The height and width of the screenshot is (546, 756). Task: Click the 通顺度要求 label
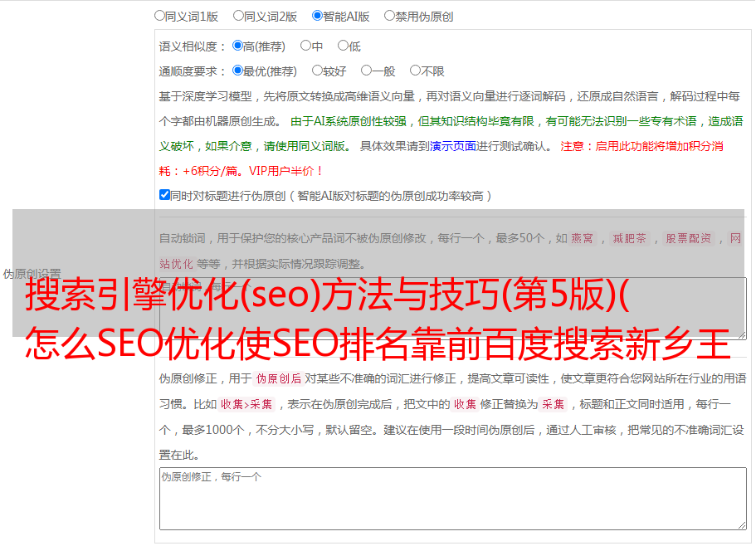(x=193, y=72)
